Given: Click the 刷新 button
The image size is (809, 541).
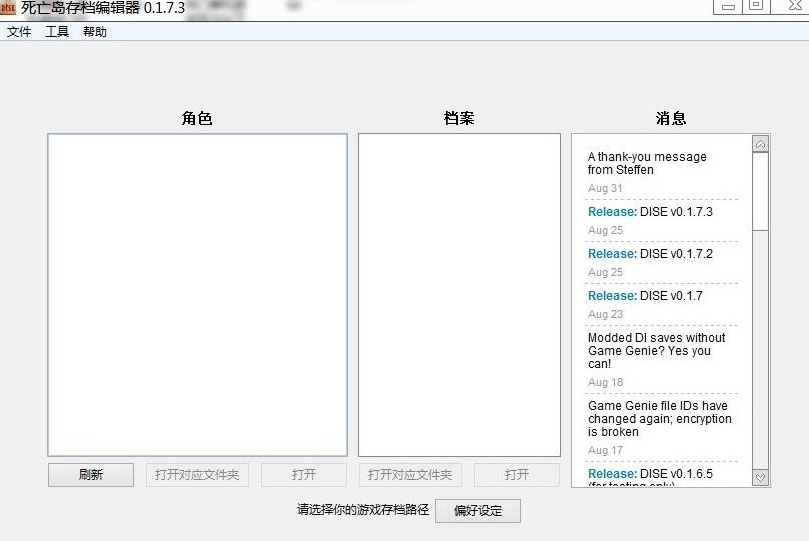Looking at the screenshot, I should pos(91,474).
